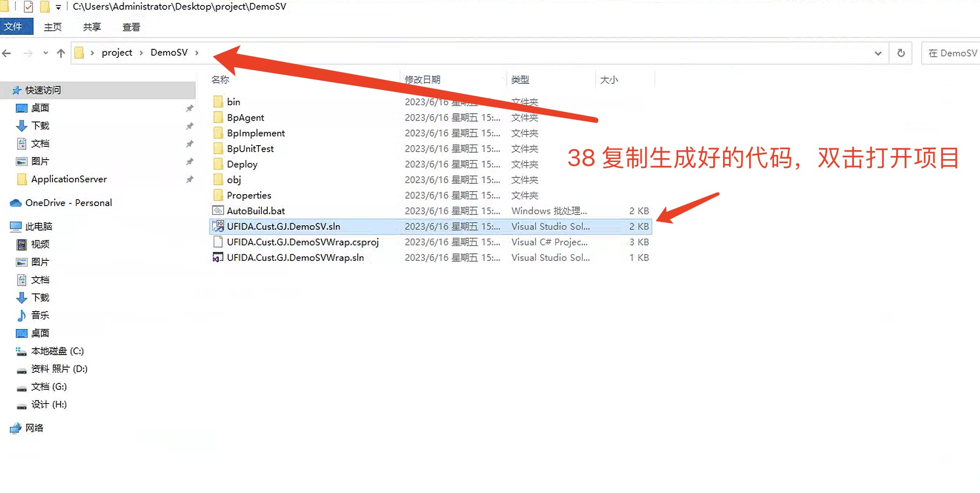Expand recent locations dropdown arrow
980x493 pixels.
click(x=45, y=53)
